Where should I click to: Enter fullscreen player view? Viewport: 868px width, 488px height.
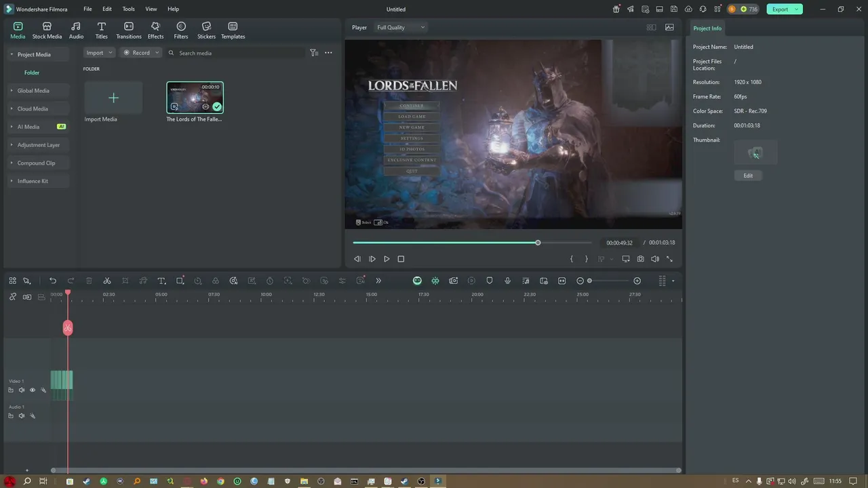pos(669,259)
